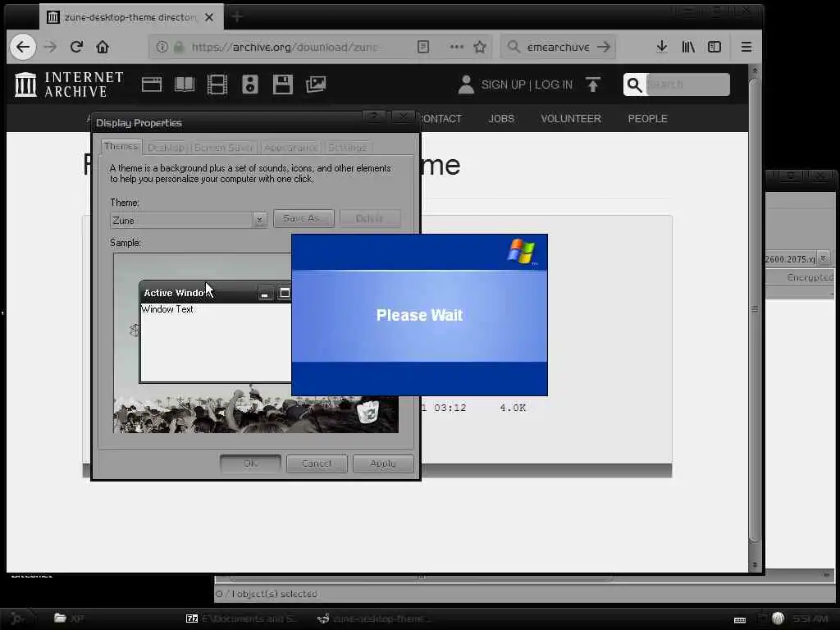840x630 pixels.
Task: Toggle the browser sidebar icon
Action: click(x=714, y=47)
